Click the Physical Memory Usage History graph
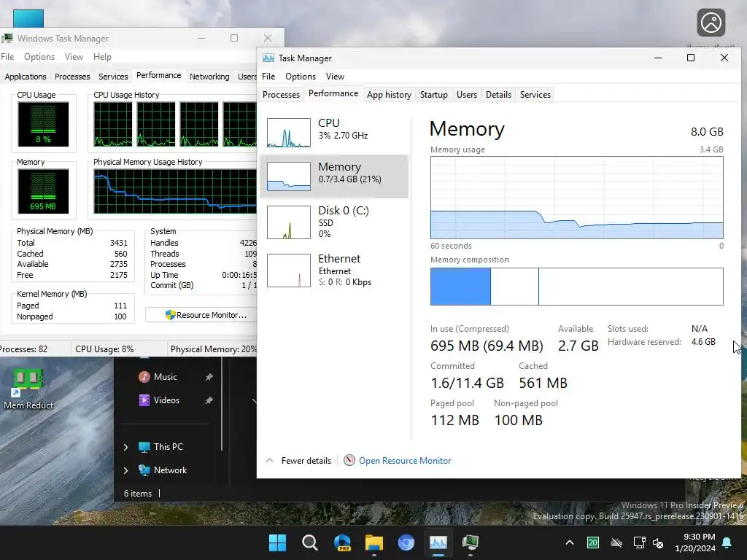 [175, 192]
